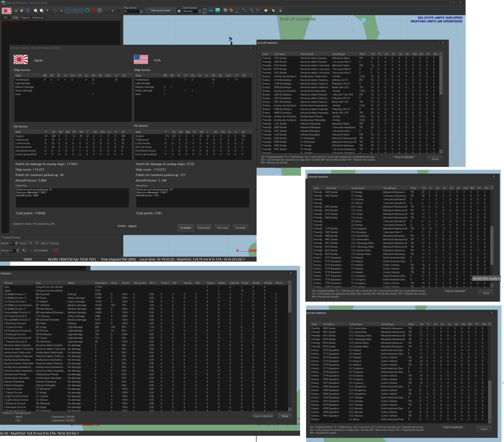Image resolution: width=504 pixels, height=442 pixels.
Task: Click the fast forward arrows icon
Action: click(x=210, y=11)
